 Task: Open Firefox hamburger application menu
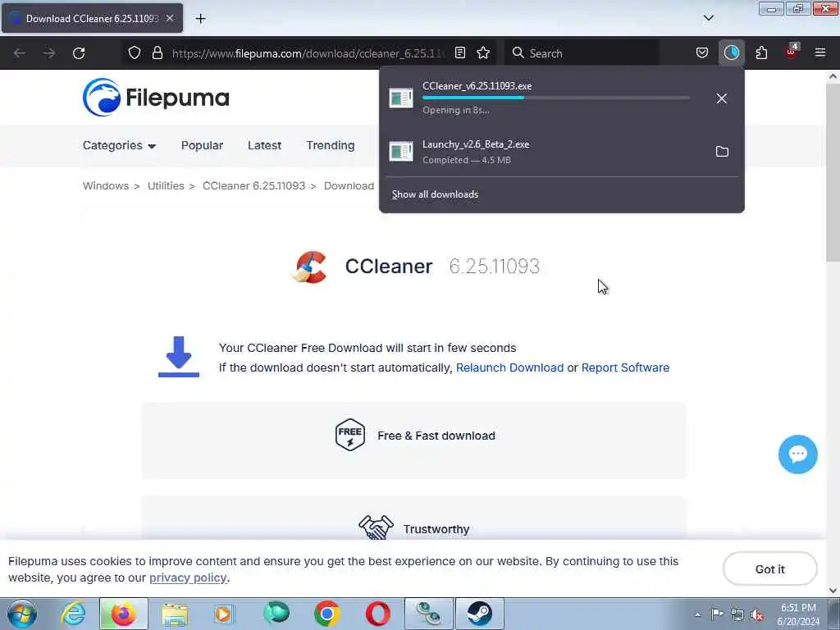point(820,52)
